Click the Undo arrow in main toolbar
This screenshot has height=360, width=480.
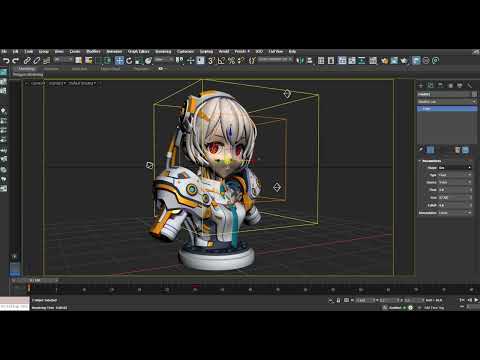[6, 60]
